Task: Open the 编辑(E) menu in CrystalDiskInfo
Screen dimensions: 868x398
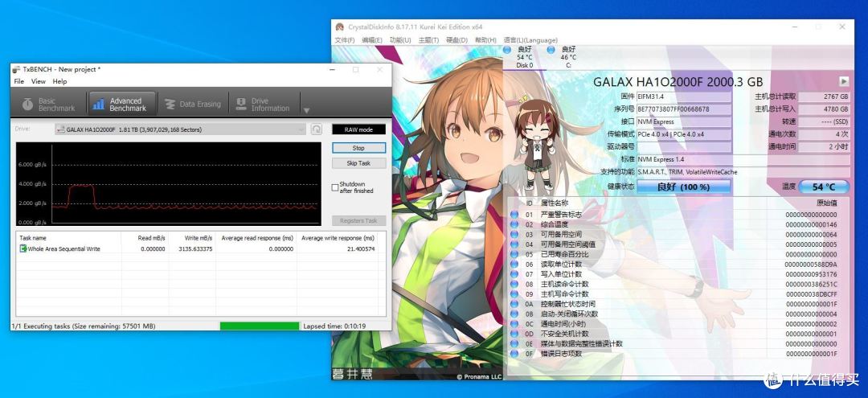Action: click(x=371, y=40)
